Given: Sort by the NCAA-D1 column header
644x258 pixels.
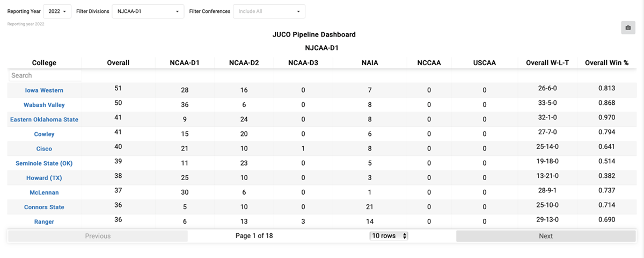Looking at the screenshot, I should (x=185, y=63).
